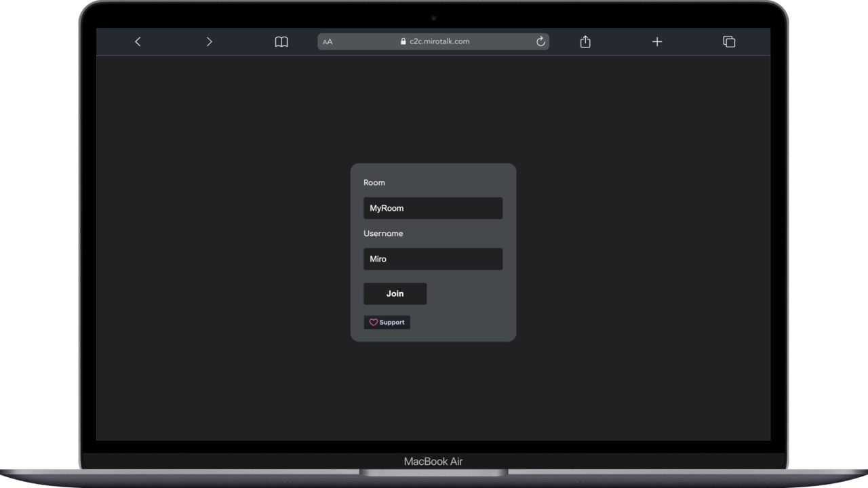Image resolution: width=868 pixels, height=488 pixels.
Task: Click the address bar URL
Action: click(x=440, y=41)
